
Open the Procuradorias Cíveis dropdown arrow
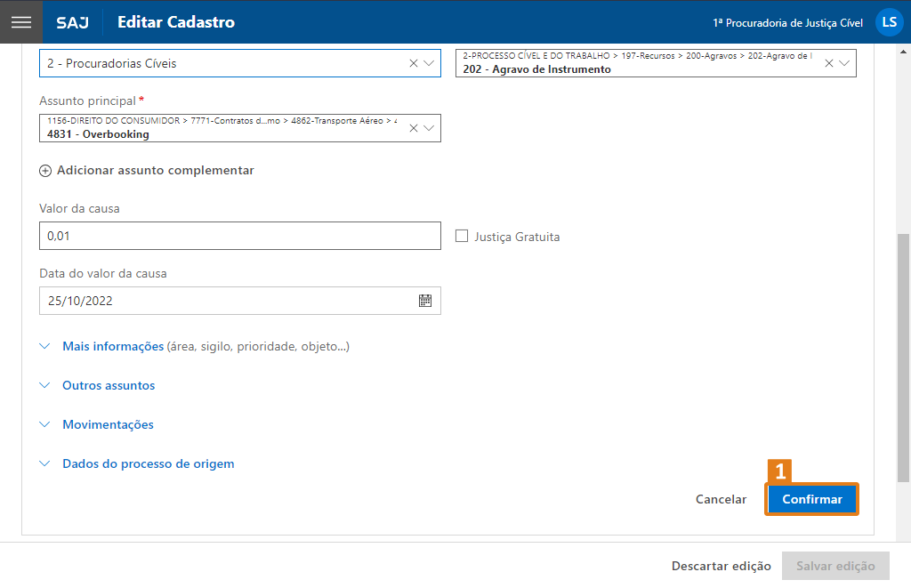[x=429, y=63]
